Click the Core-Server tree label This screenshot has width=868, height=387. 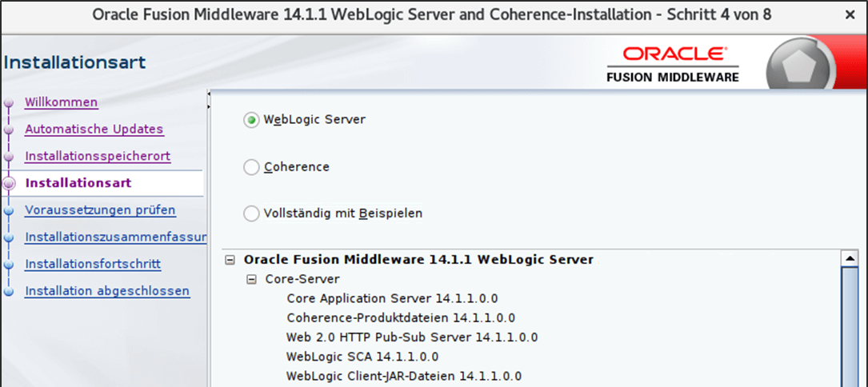point(302,279)
